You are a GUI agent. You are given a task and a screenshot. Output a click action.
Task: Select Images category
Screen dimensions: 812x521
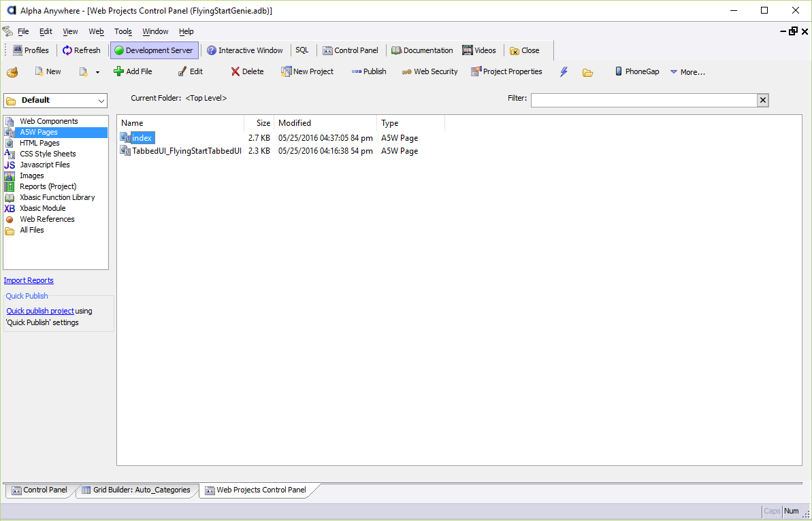(x=31, y=175)
